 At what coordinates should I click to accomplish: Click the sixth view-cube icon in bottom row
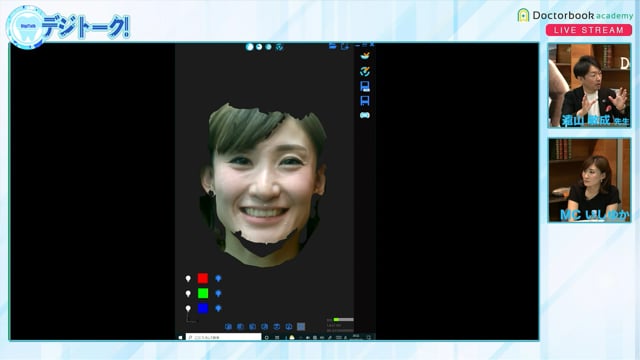[289, 327]
